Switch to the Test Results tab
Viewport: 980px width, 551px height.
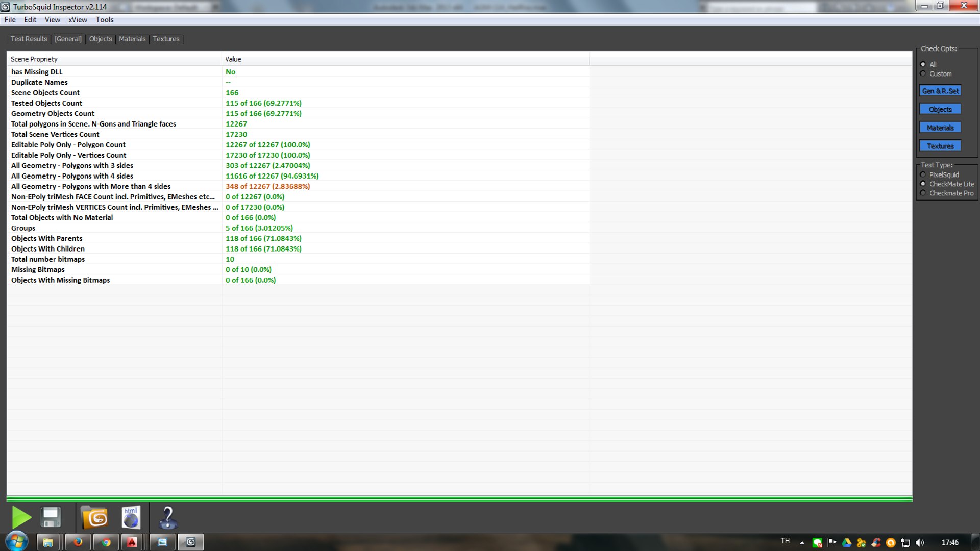click(x=29, y=39)
